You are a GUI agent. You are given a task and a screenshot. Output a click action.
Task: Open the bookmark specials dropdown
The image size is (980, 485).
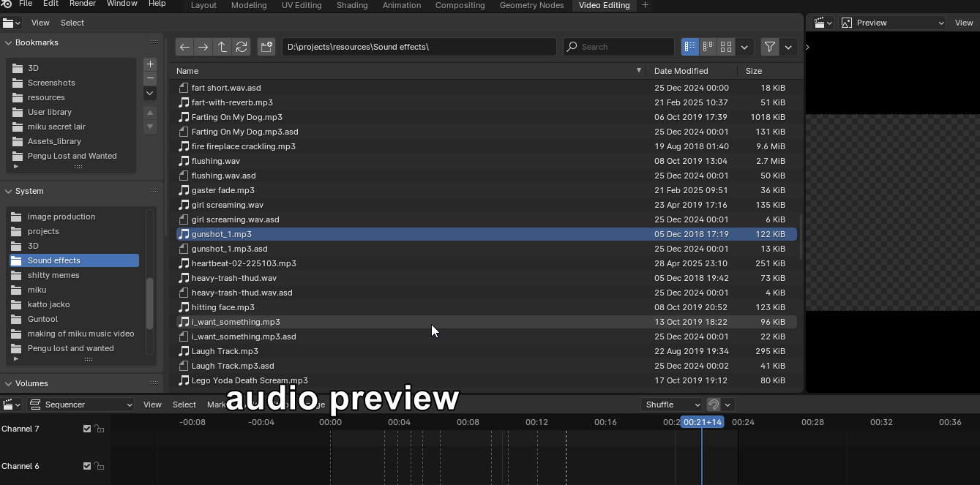[150, 93]
